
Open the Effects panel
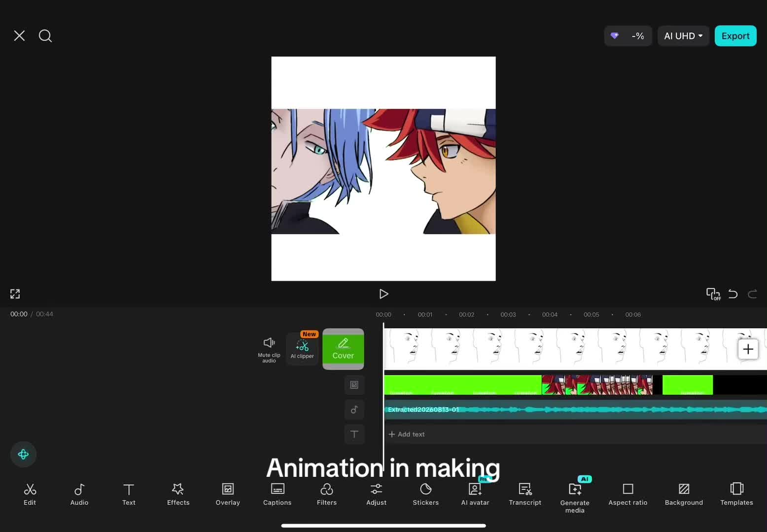pyautogui.click(x=178, y=495)
